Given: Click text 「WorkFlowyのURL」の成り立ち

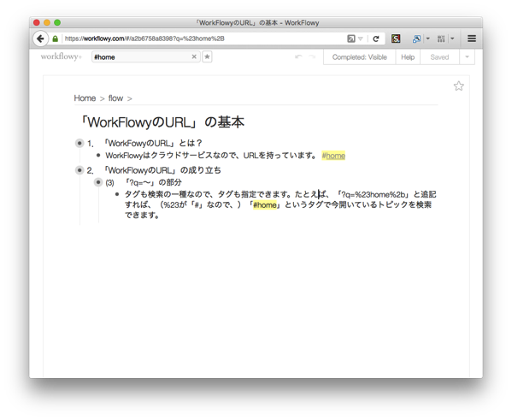Looking at the screenshot, I should tap(162, 170).
